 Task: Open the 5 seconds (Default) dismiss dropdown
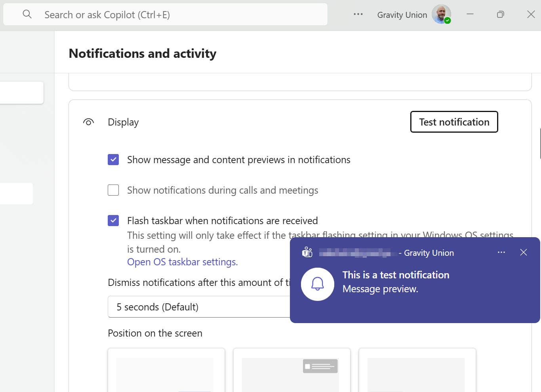pos(199,306)
